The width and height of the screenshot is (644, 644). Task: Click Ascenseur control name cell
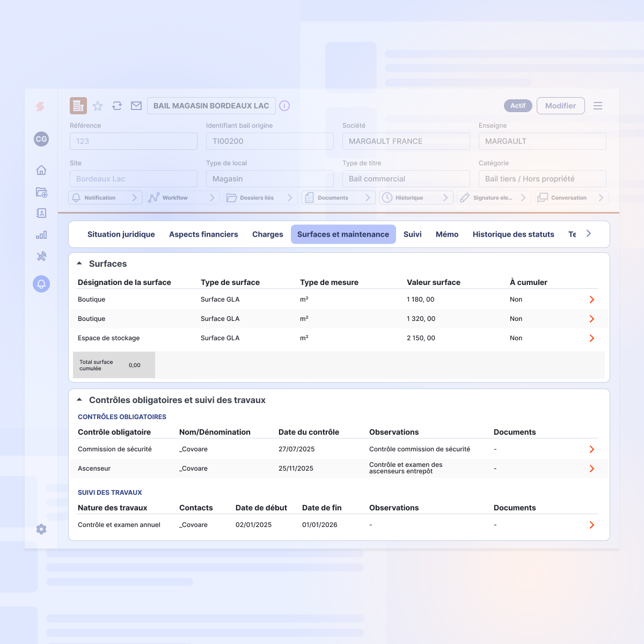(94, 469)
